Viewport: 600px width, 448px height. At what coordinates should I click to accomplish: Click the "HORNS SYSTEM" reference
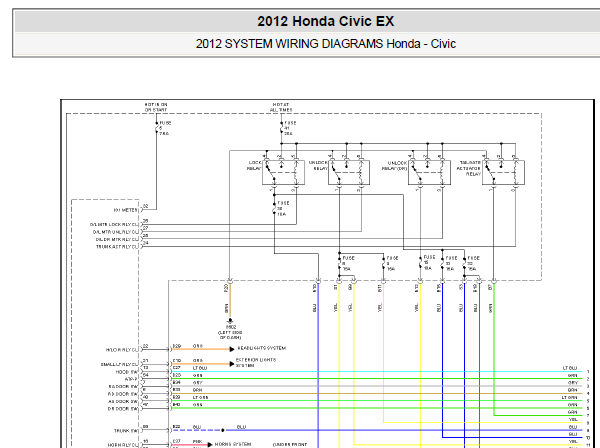[233, 444]
